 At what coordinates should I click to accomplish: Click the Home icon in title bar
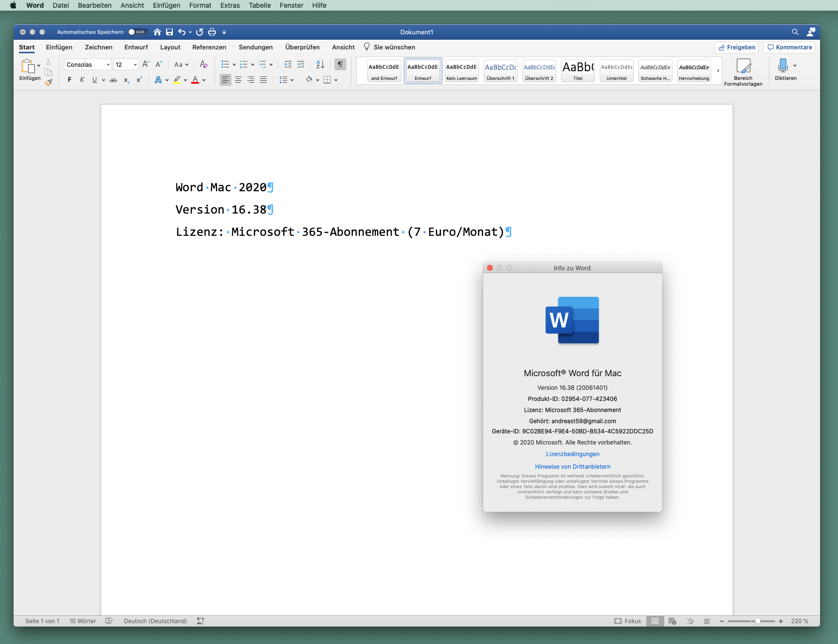tap(157, 32)
